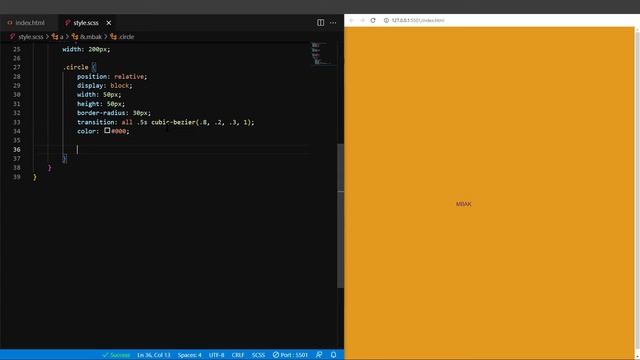Click the editor vertical scrollbar
The height and width of the screenshot is (360, 640).
pos(340,216)
